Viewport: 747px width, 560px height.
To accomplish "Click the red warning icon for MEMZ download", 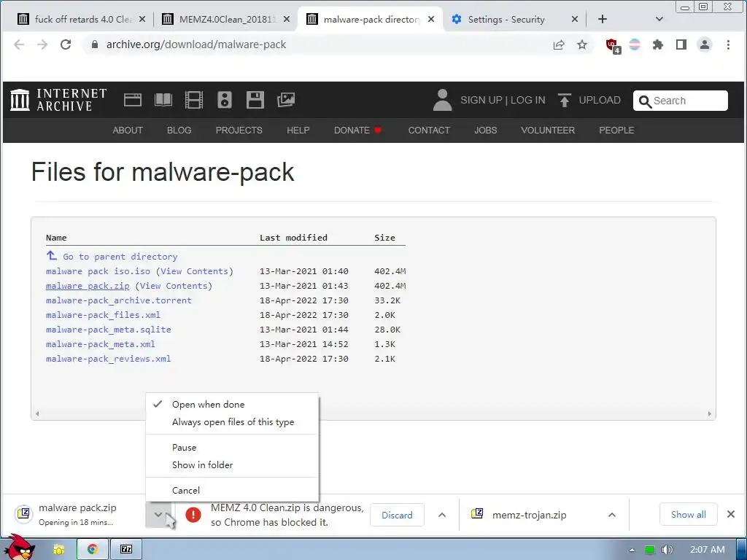I will tap(193, 515).
